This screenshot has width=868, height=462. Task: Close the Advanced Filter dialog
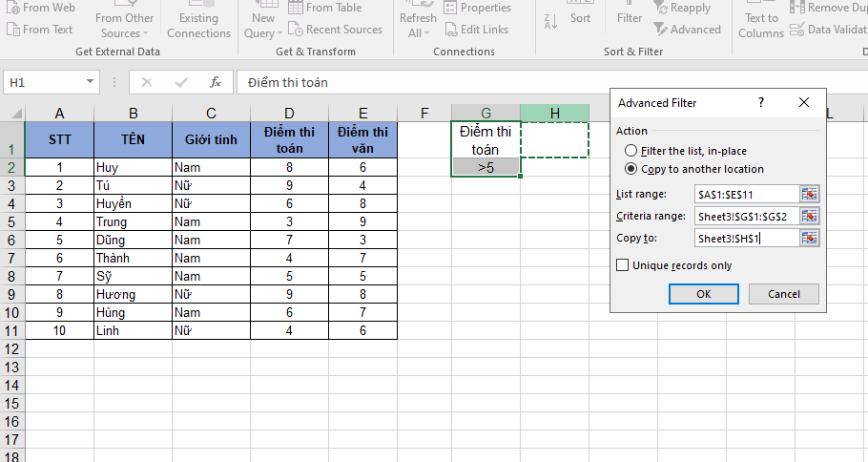pos(804,102)
